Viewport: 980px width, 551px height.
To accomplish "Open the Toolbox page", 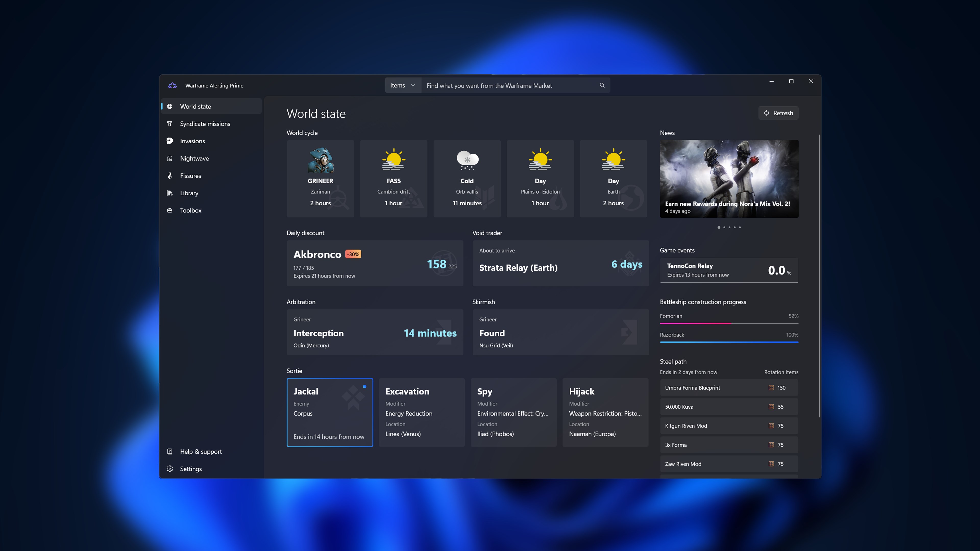I will point(212,210).
